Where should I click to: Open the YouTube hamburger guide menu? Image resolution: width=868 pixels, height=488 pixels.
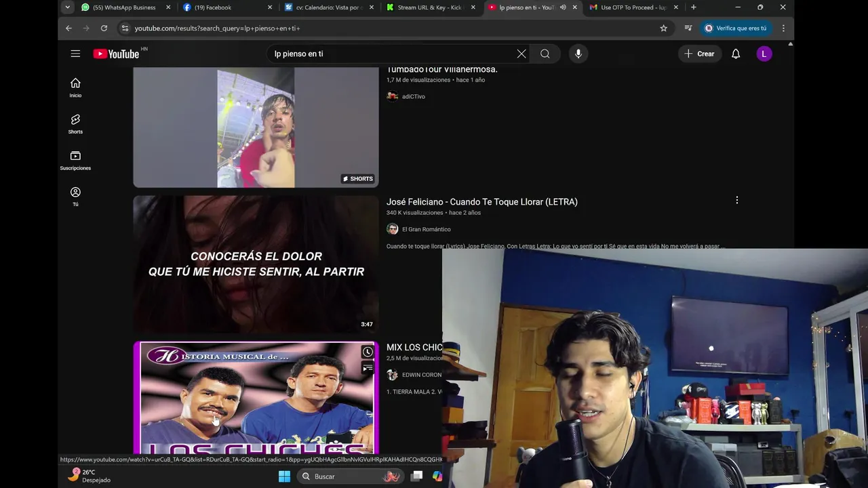tap(75, 54)
